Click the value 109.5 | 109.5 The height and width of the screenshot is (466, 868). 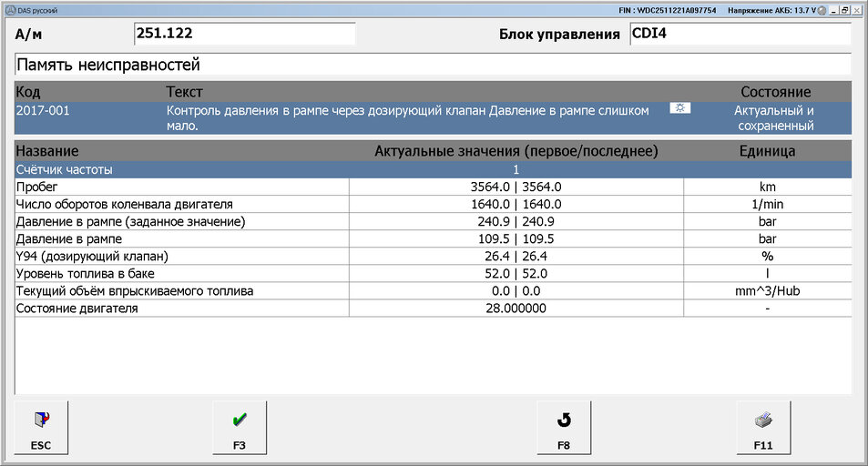click(x=516, y=239)
